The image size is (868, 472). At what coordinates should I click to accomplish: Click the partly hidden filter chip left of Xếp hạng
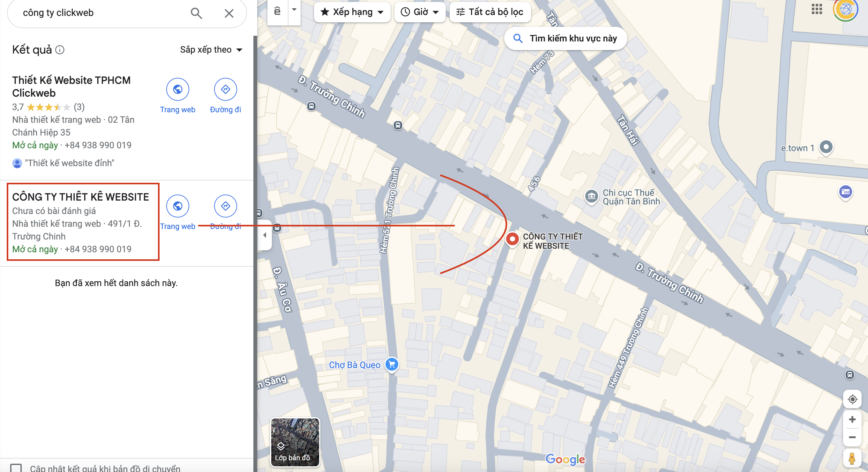pyautogui.click(x=278, y=12)
